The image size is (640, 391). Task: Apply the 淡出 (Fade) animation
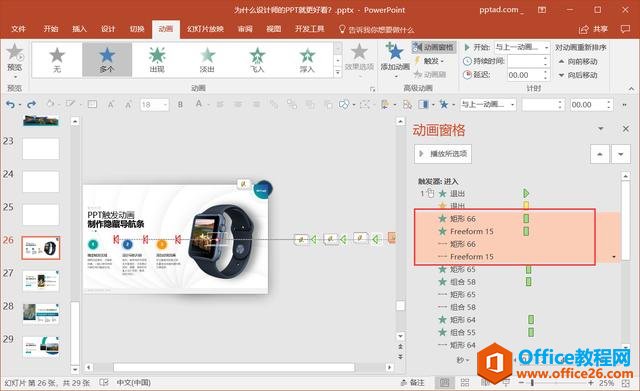[207, 60]
